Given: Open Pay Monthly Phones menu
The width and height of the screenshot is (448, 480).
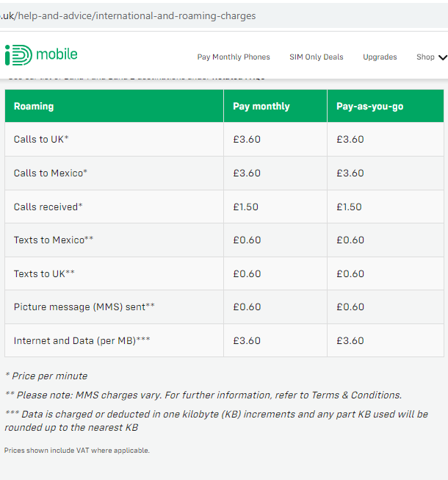Looking at the screenshot, I should pyautogui.click(x=234, y=57).
